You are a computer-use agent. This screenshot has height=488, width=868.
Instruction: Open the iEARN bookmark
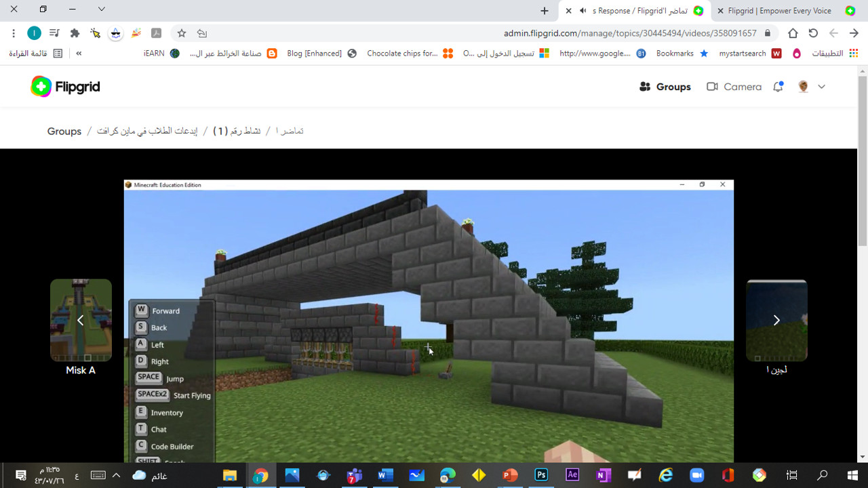tap(161, 54)
